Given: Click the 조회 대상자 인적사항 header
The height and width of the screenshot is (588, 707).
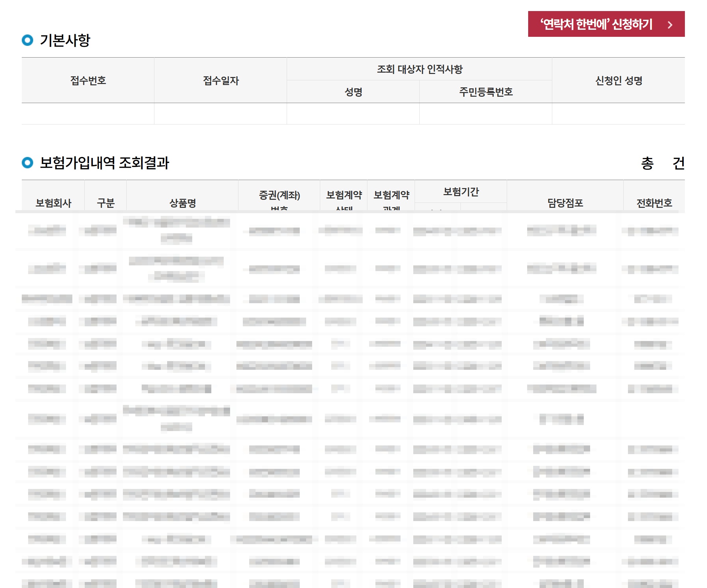Looking at the screenshot, I should pos(419,69).
